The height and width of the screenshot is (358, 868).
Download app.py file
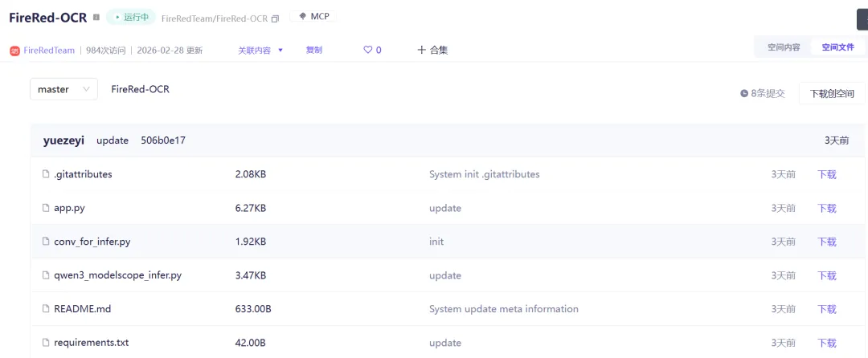pos(827,208)
